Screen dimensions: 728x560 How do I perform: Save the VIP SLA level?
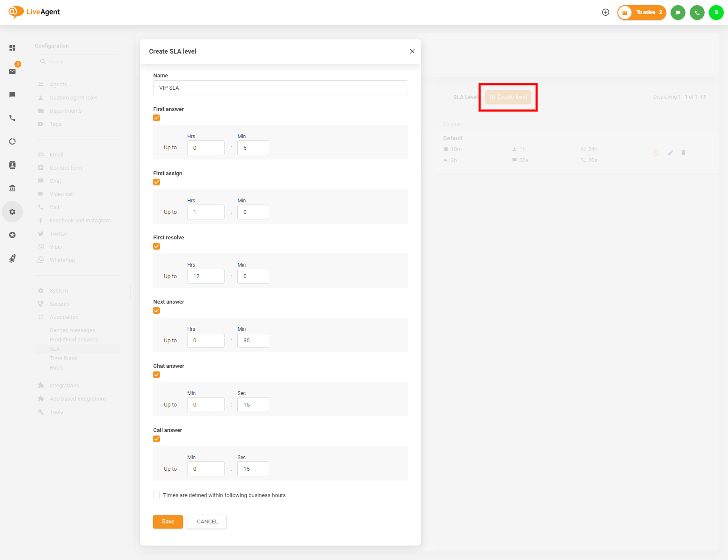click(x=168, y=522)
